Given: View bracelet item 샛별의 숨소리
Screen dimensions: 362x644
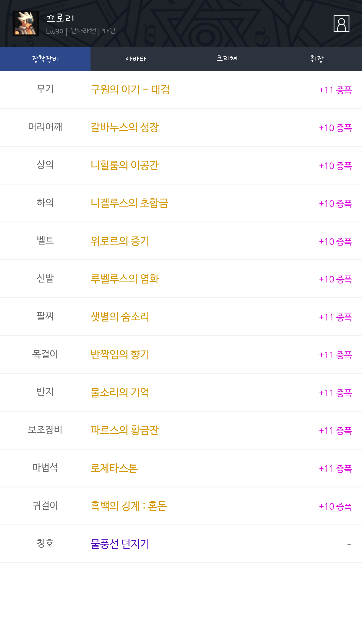Looking at the screenshot, I should click(120, 317).
